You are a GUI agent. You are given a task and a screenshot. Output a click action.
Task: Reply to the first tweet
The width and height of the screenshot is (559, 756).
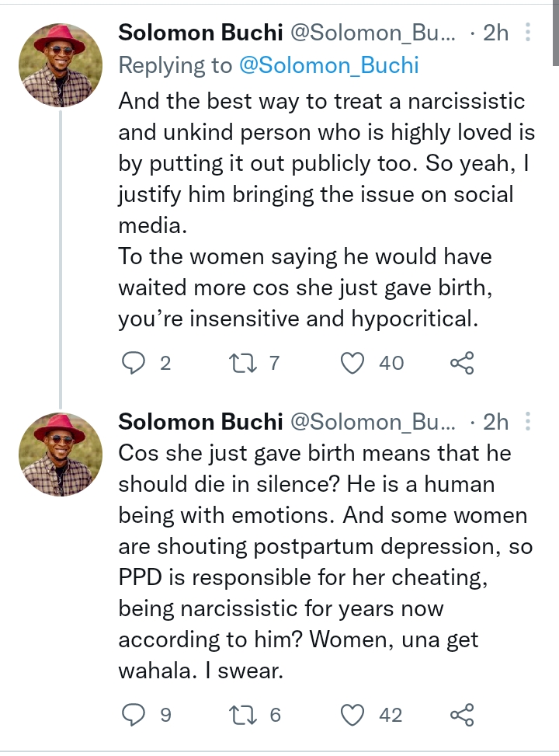[134, 362]
